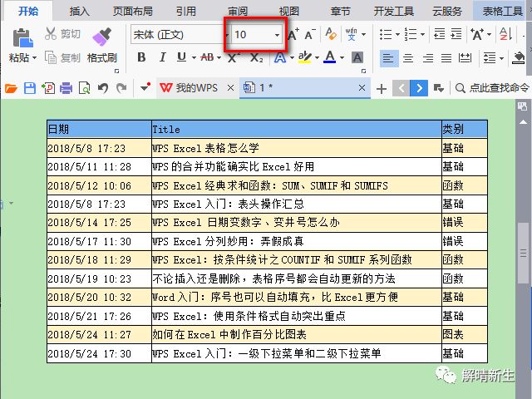Increase font size with the A+ icon
532x399 pixels.
pyautogui.click(x=293, y=34)
